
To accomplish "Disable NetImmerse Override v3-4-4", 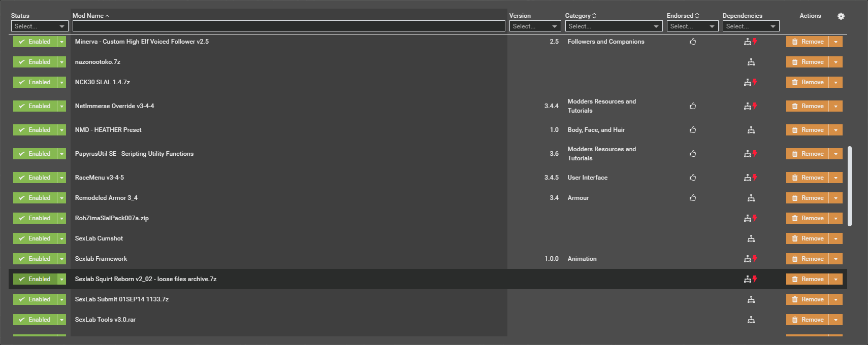I will [35, 106].
